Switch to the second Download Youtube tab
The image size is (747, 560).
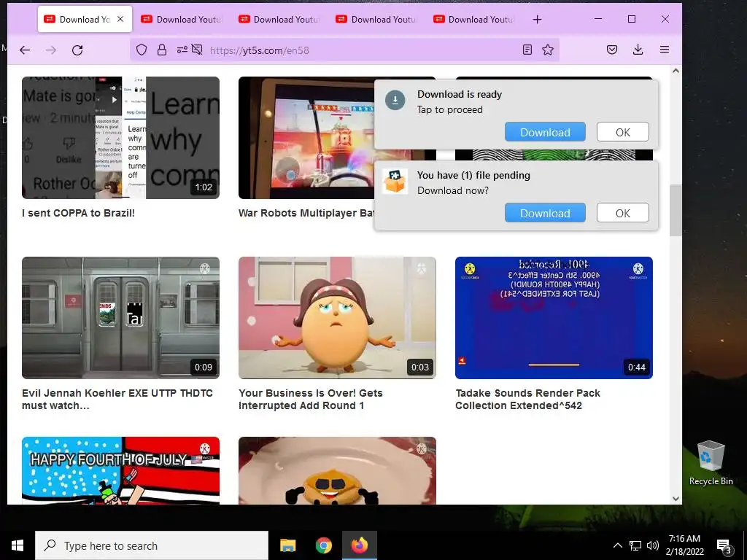(x=182, y=20)
